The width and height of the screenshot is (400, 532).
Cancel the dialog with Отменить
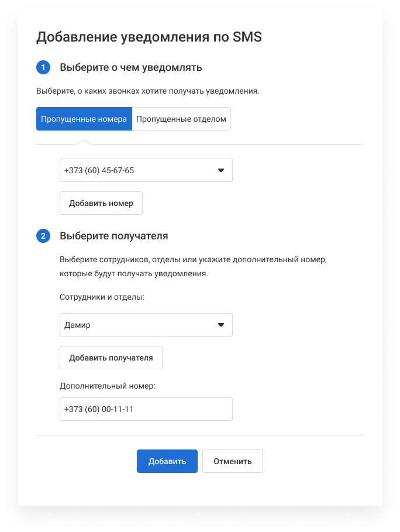(233, 461)
